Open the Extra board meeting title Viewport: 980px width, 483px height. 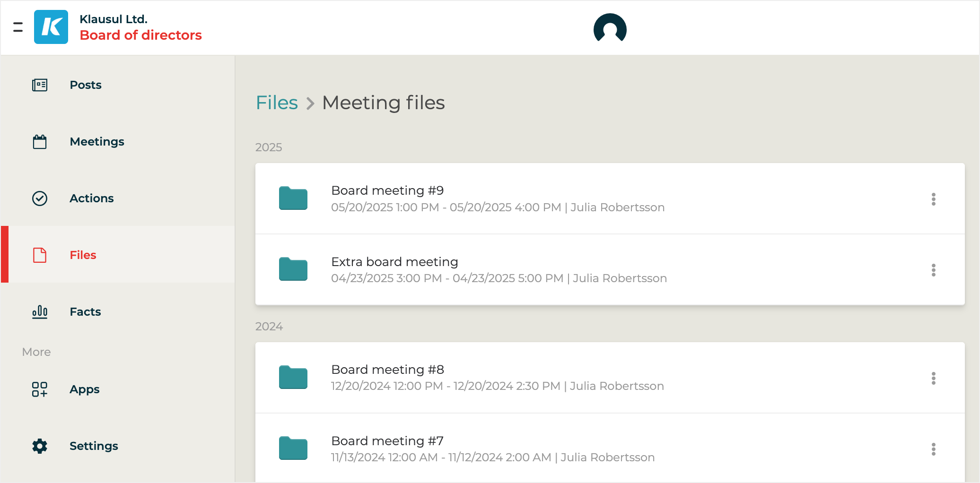[x=394, y=262]
